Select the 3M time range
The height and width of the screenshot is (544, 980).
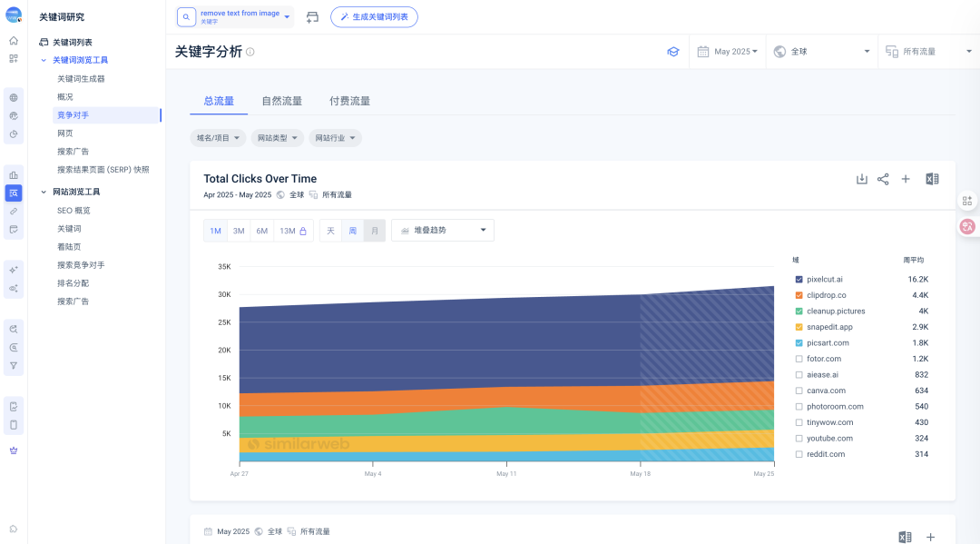tap(239, 231)
